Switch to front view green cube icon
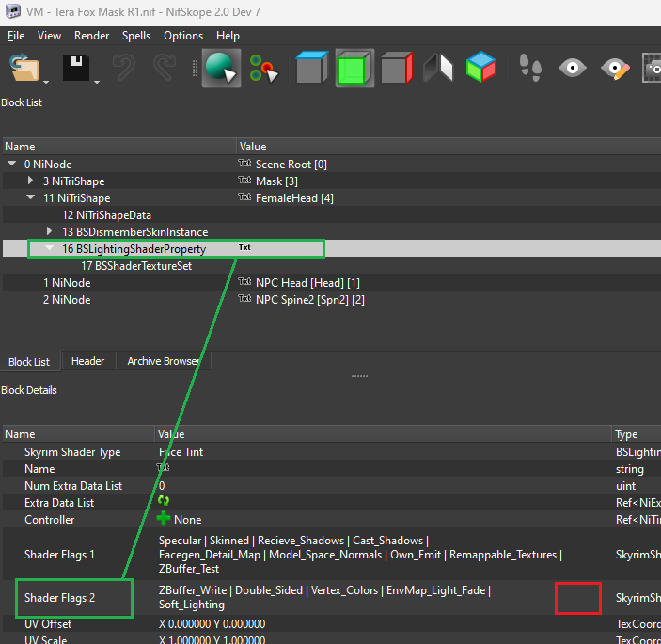The height and width of the screenshot is (644, 661). (354, 68)
